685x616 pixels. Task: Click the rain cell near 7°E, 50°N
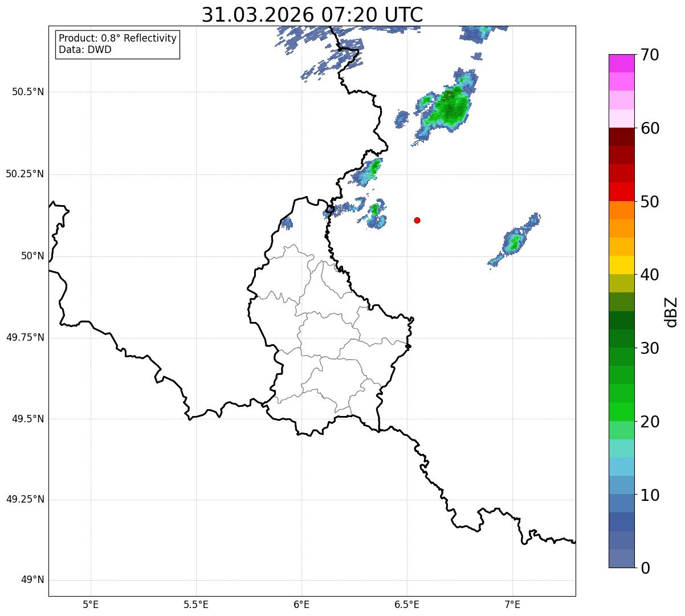tap(515, 242)
